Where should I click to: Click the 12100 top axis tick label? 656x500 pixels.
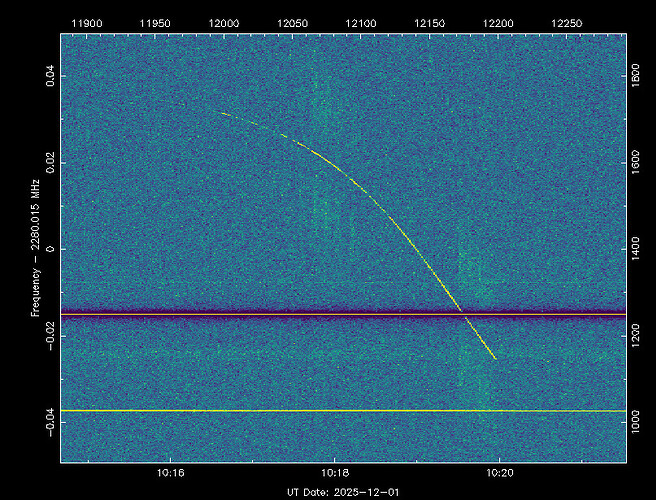point(361,22)
